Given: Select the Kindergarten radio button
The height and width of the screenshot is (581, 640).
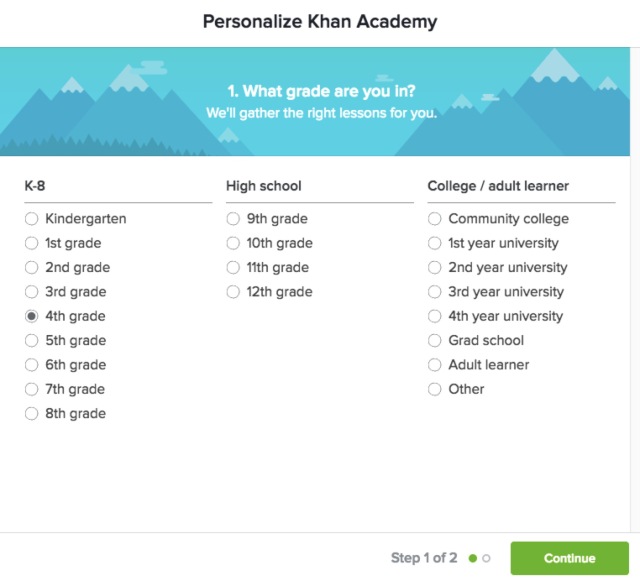Looking at the screenshot, I should (32, 219).
